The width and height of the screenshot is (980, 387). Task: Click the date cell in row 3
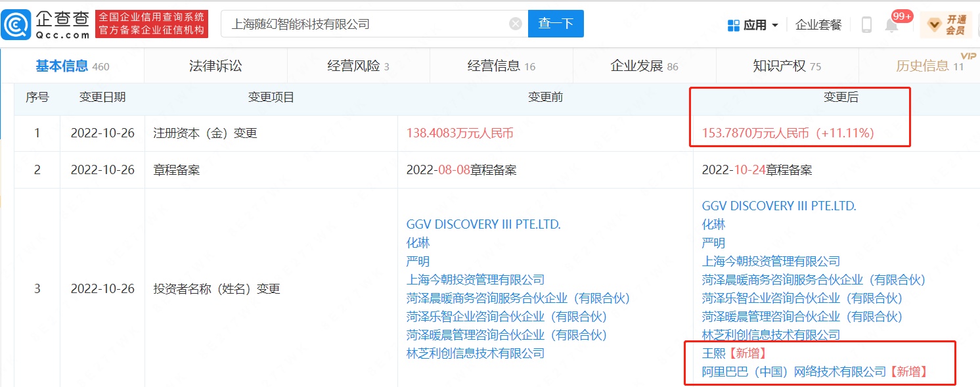(102, 289)
